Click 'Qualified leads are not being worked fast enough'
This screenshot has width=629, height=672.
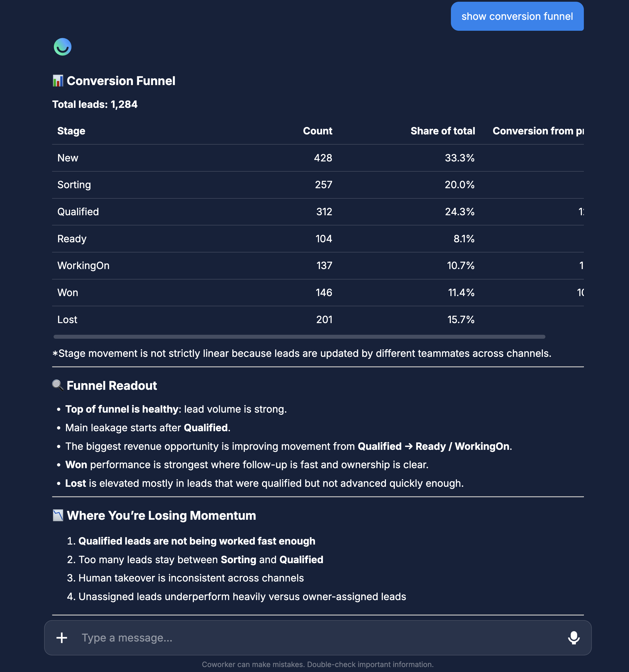(x=197, y=541)
